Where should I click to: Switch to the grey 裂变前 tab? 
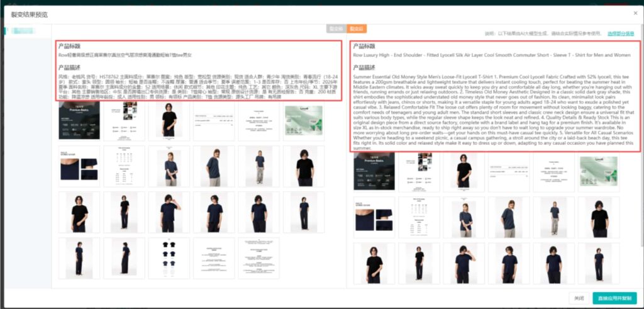(336, 29)
